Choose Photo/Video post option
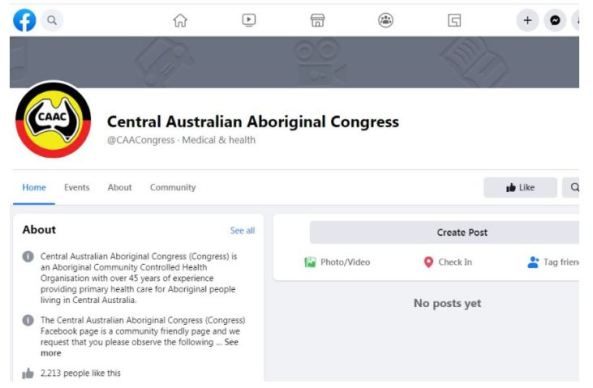 [337, 262]
